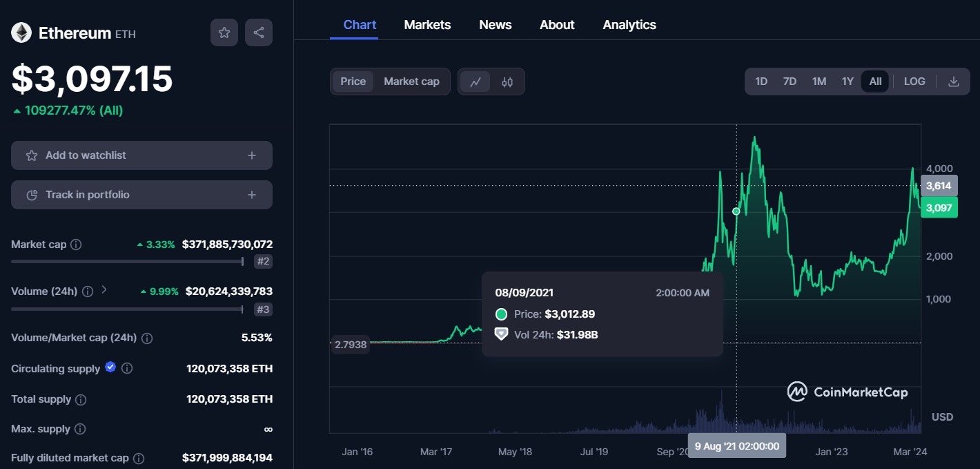Open Fully diluted market cap info icon
Viewport: 980px width, 469px height.
pyautogui.click(x=139, y=459)
